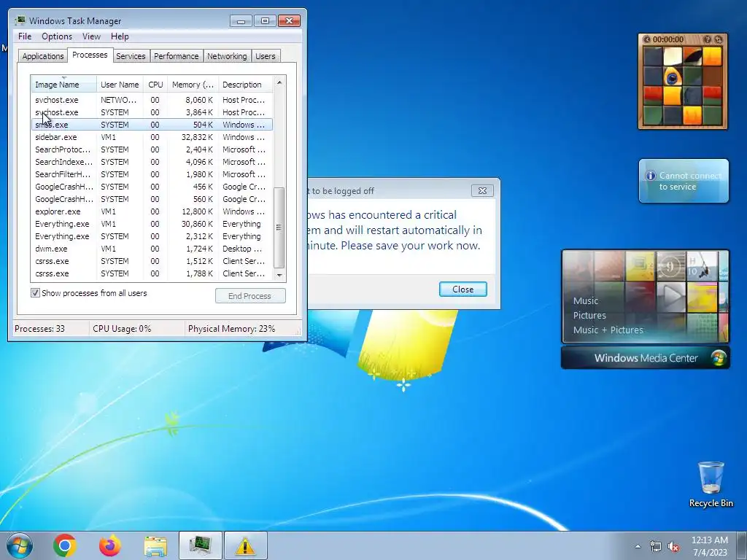Open the View menu in Task Manager
Screen dimensions: 747x560
point(91,36)
